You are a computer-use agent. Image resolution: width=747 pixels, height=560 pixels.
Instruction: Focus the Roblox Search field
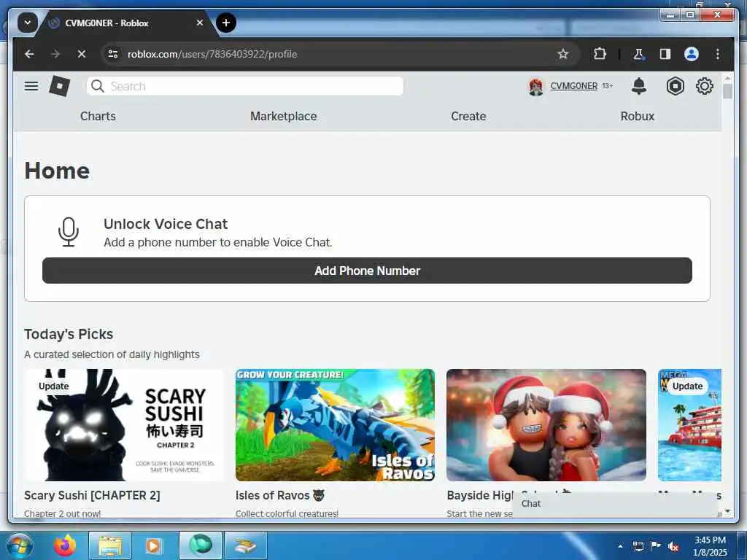point(245,86)
